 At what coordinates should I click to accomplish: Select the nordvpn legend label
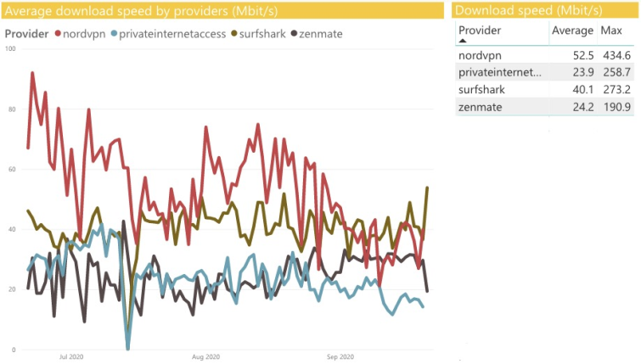click(x=84, y=34)
